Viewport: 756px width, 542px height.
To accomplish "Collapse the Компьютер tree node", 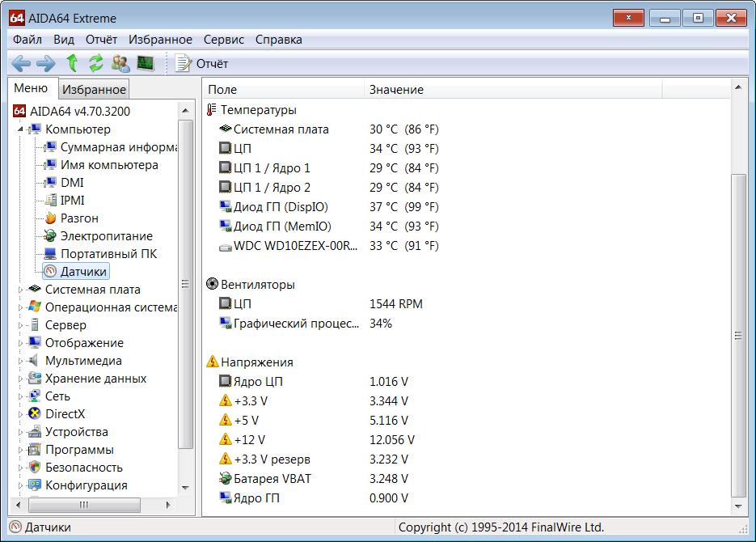I will 21,129.
